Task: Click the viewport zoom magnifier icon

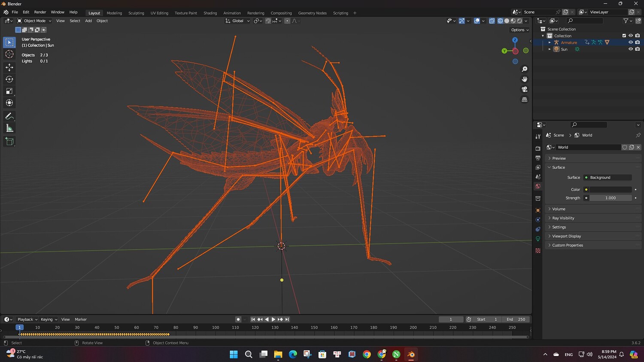Action: click(x=524, y=69)
